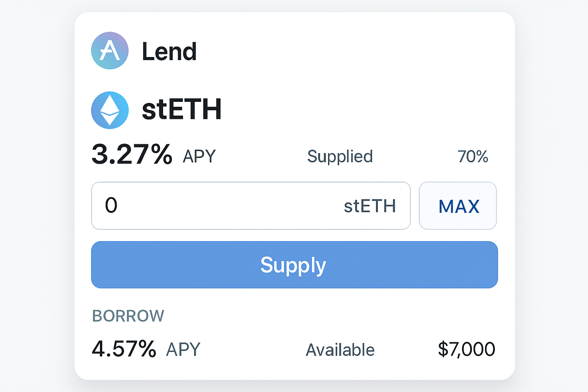Click the MAX amount button
588x392 pixels.
pos(458,206)
